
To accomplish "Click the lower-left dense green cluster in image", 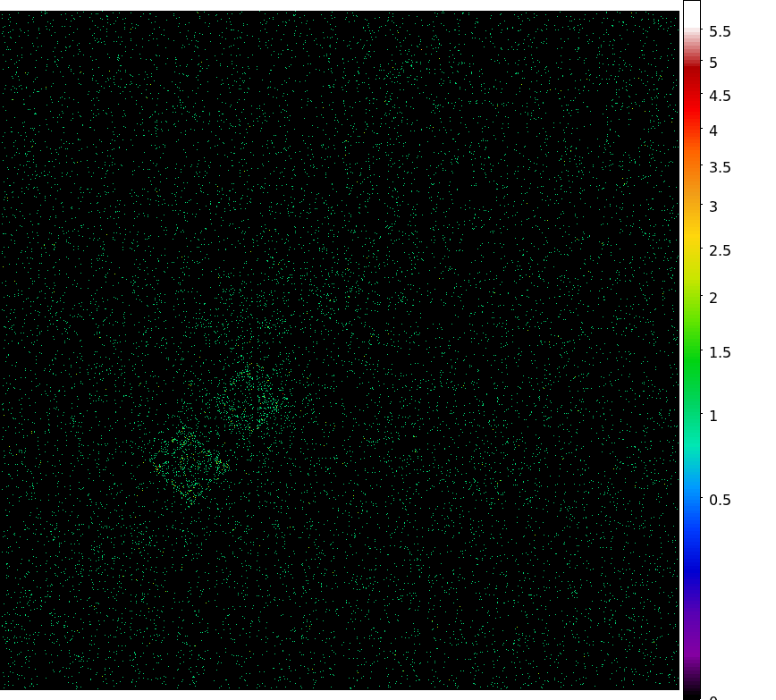I will click(190, 462).
